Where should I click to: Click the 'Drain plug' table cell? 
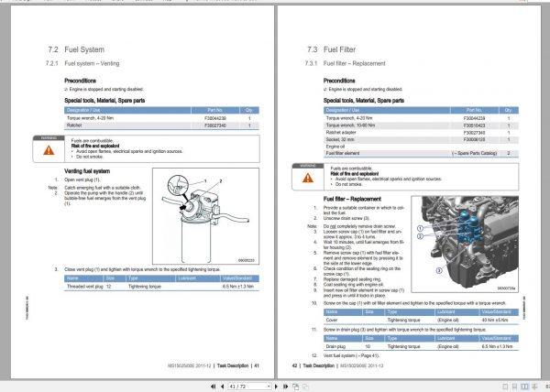(x=335, y=346)
